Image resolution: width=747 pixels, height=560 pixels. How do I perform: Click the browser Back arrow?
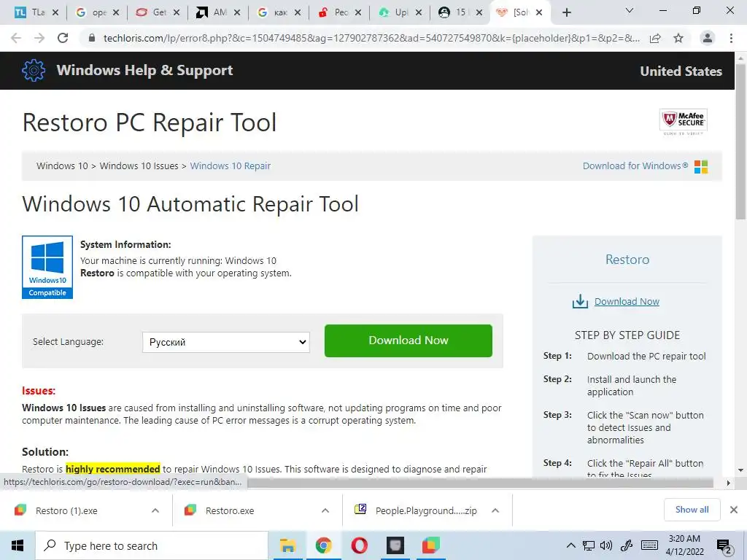click(16, 38)
